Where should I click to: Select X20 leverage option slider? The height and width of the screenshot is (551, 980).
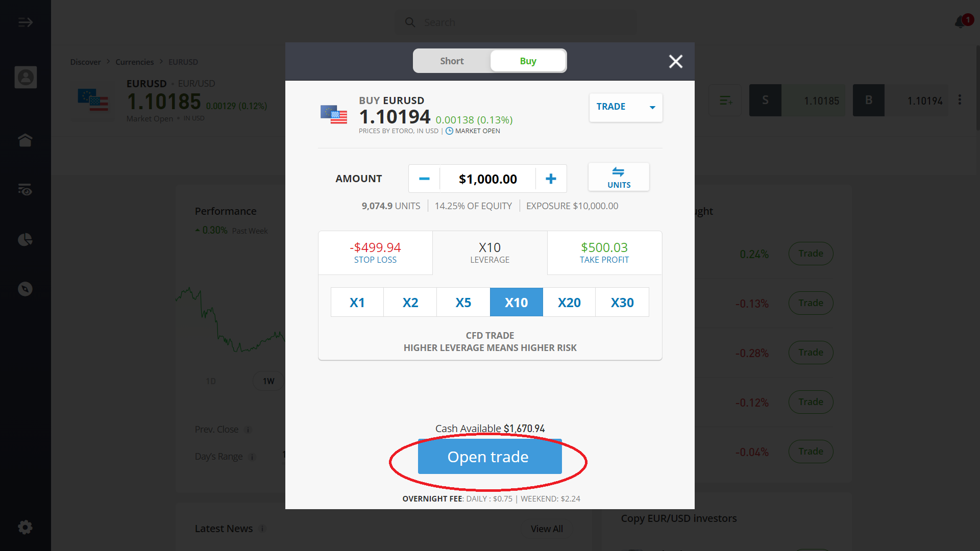[x=570, y=302]
